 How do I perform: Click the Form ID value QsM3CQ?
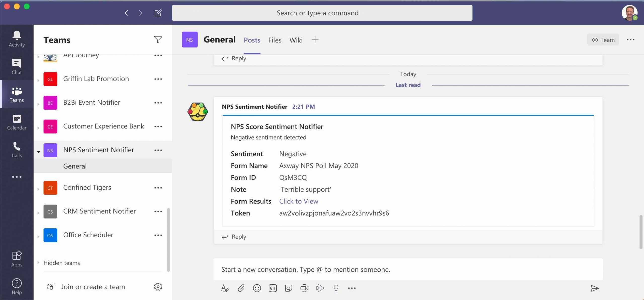[293, 178]
